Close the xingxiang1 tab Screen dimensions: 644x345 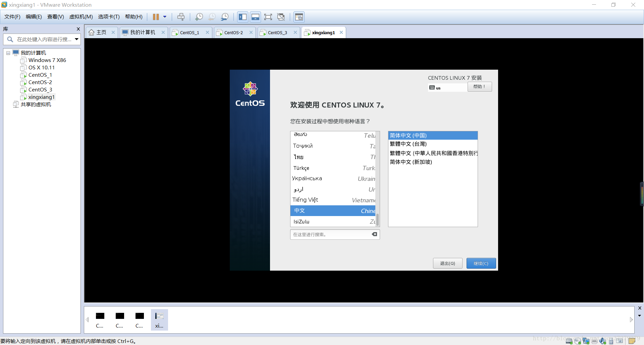(341, 32)
